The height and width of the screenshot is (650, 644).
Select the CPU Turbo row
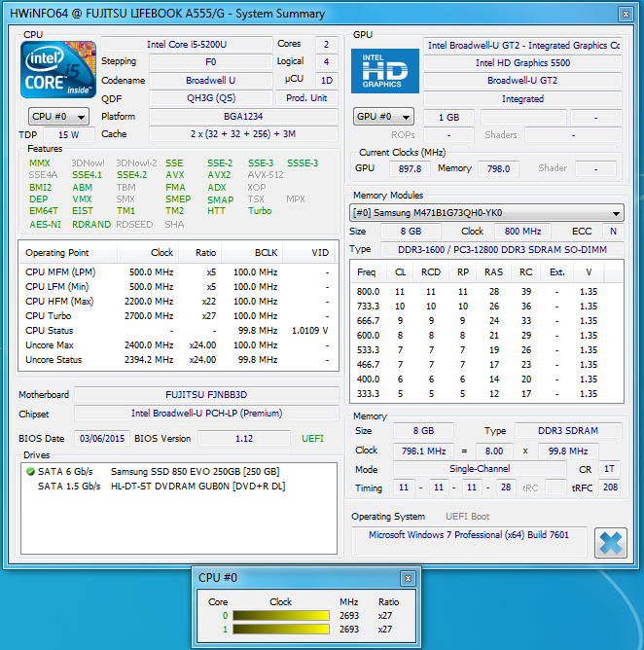pyautogui.click(x=177, y=316)
